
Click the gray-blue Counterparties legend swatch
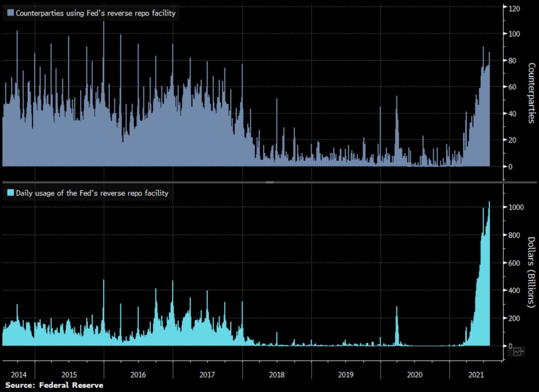pos(10,13)
